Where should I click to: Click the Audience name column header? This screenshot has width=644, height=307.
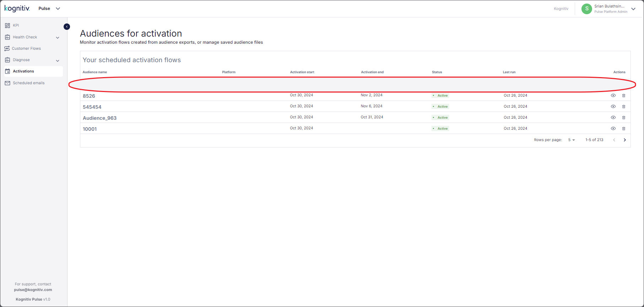(95, 72)
